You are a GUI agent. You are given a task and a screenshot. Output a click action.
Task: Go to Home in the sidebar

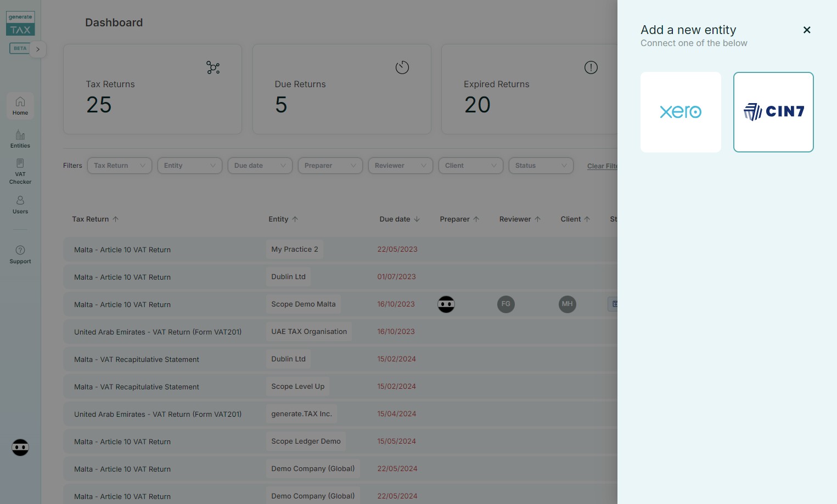click(20, 106)
